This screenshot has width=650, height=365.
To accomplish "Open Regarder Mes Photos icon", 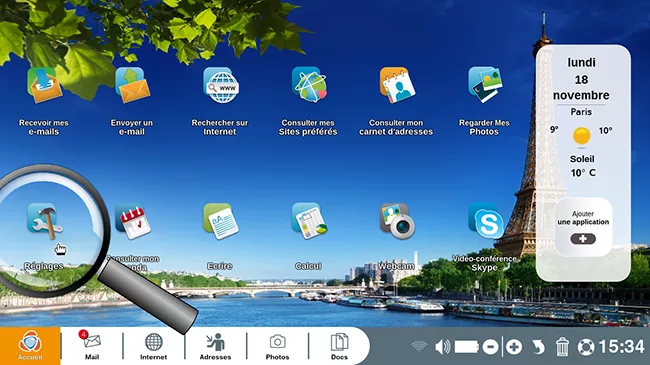I will pyautogui.click(x=485, y=85).
